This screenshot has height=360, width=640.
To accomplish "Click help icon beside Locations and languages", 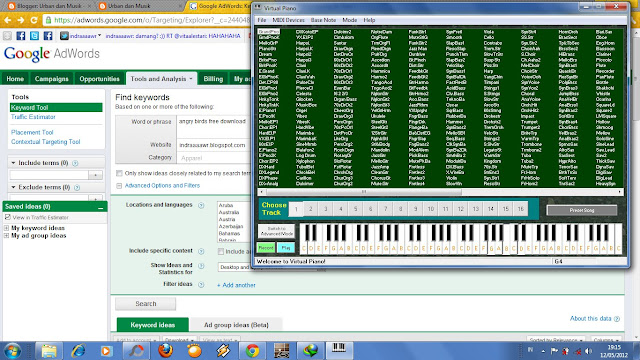I will pos(201,205).
